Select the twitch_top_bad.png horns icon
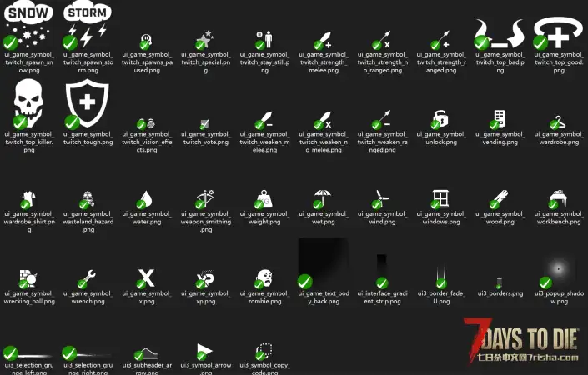 point(500,33)
